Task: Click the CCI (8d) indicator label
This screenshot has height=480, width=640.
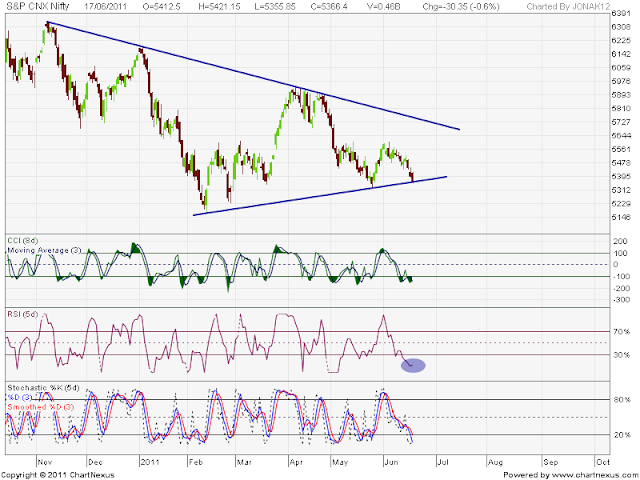Action: (23, 241)
